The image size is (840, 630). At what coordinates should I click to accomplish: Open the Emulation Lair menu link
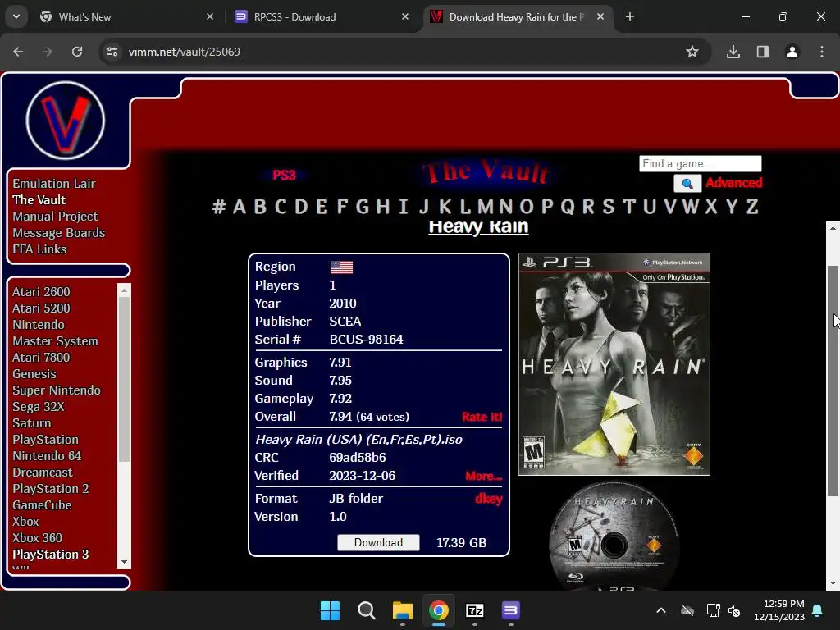[54, 183]
